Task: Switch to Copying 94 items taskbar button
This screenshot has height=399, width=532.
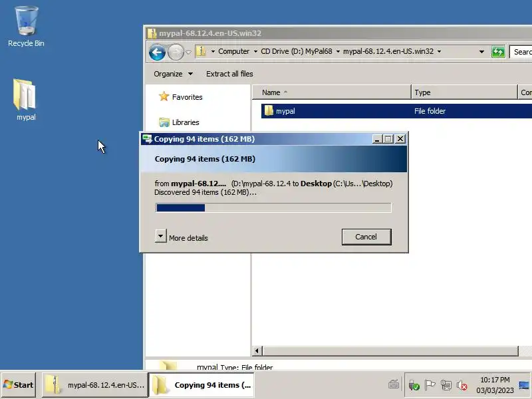Action: coord(202,385)
